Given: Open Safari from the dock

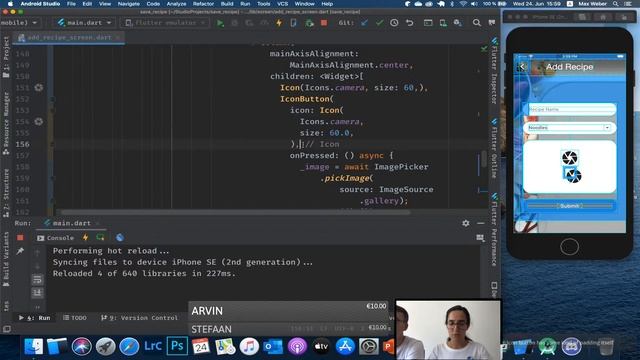Looking at the screenshot, I should click(x=129, y=346).
